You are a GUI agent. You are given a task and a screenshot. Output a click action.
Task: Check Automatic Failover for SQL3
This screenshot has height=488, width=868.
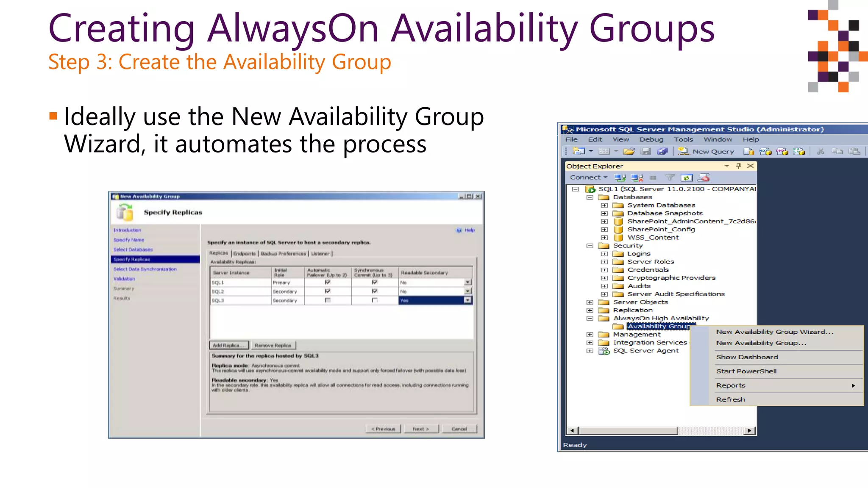click(327, 300)
